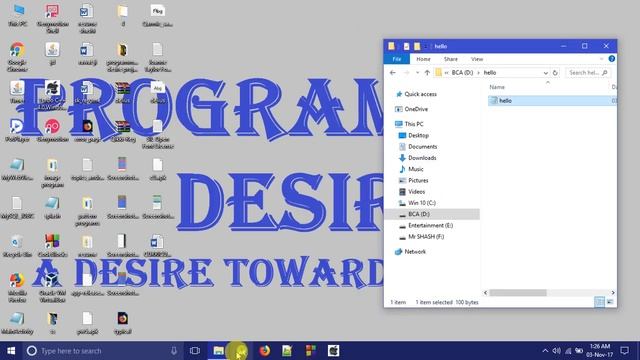The width and height of the screenshot is (640, 360).
Task: Open Videos in the navigation pane
Action: tap(416, 191)
